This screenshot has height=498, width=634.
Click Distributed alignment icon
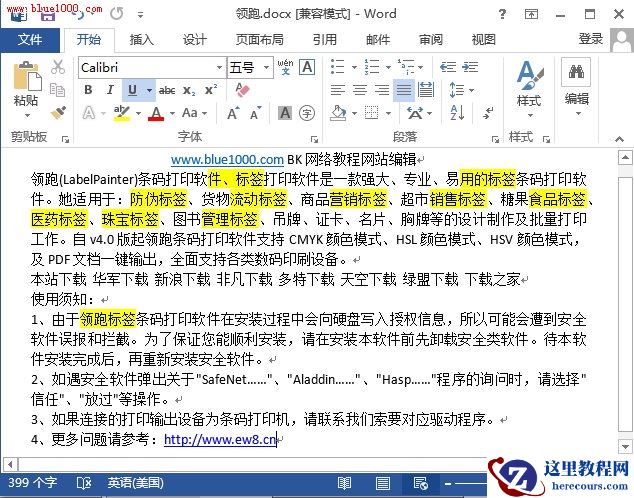pyautogui.click(x=426, y=90)
